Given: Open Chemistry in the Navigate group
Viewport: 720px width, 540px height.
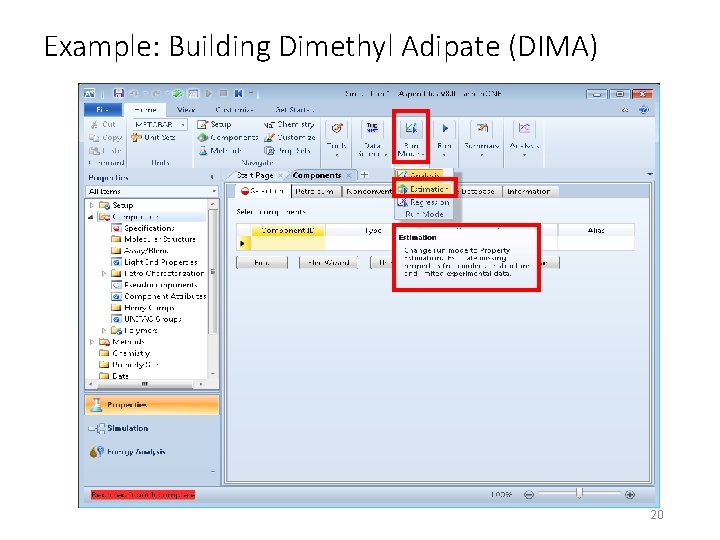Looking at the screenshot, I should click(289, 124).
